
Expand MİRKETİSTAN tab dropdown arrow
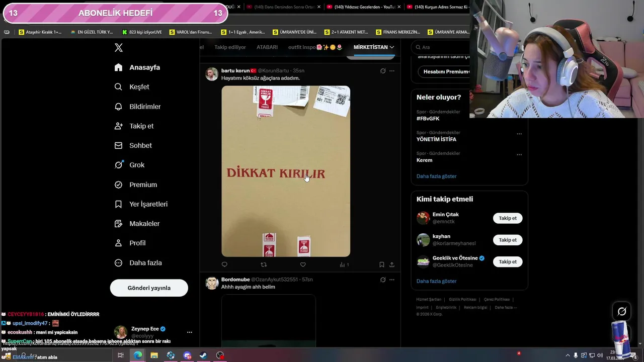pyautogui.click(x=392, y=47)
